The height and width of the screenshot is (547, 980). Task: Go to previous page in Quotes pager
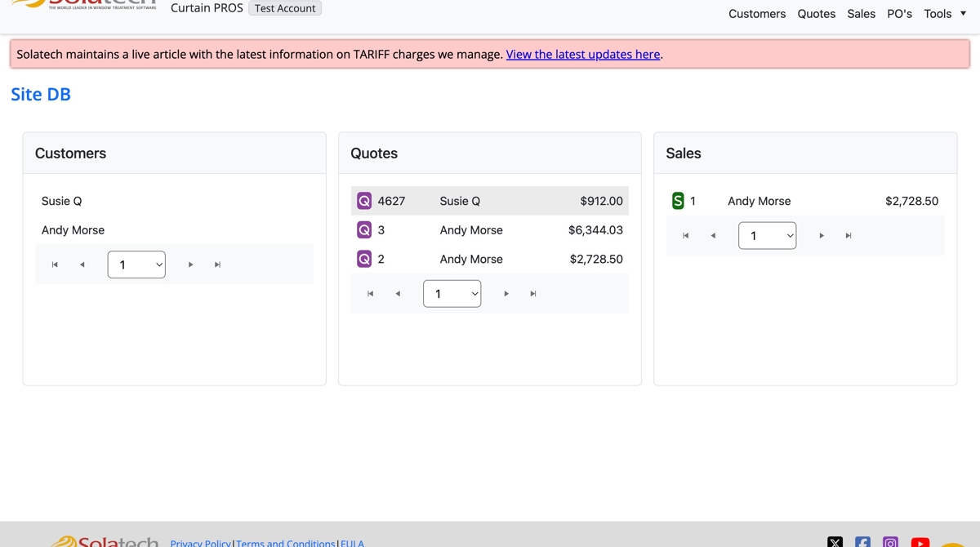point(398,294)
